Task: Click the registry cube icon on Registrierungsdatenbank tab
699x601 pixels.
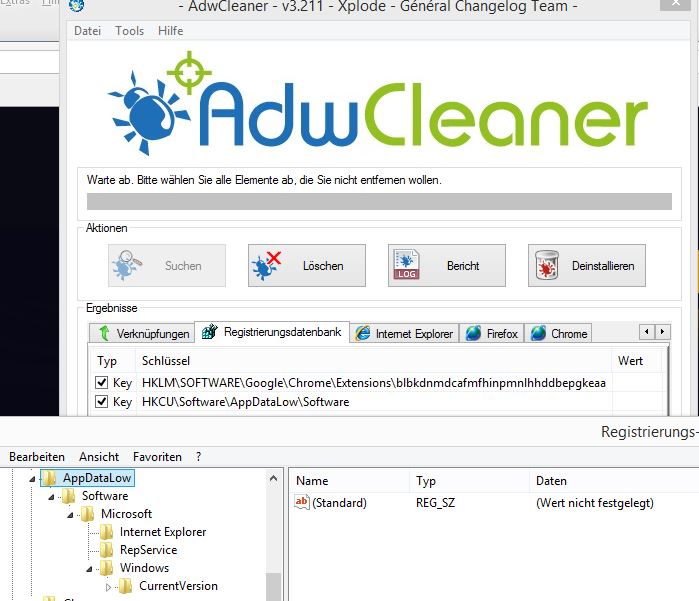Action: [210, 332]
